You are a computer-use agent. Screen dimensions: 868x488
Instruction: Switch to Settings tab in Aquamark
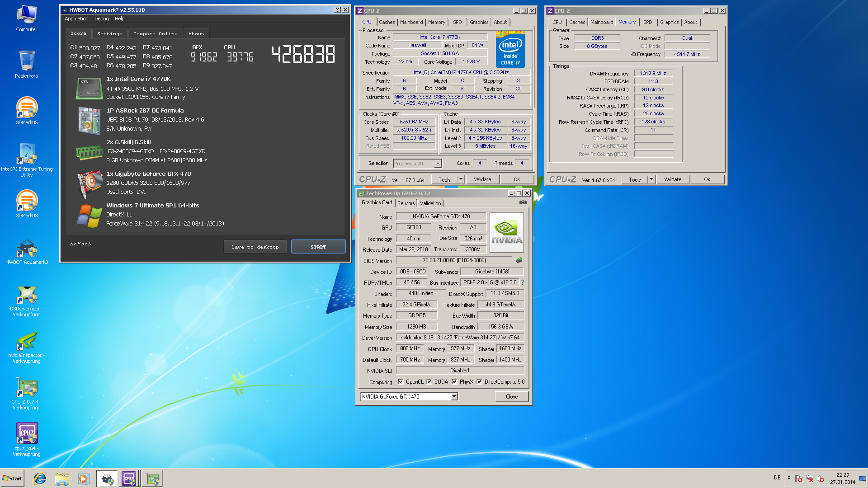[x=109, y=33]
